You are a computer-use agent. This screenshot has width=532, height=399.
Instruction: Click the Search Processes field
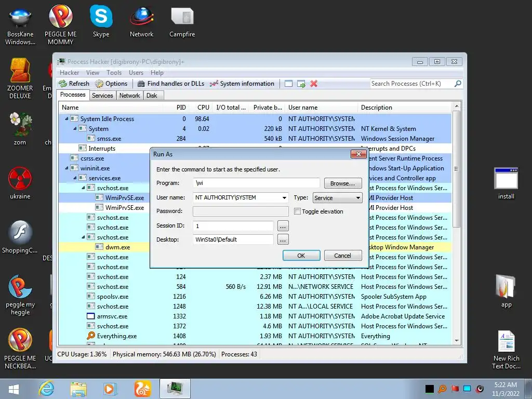tap(412, 84)
